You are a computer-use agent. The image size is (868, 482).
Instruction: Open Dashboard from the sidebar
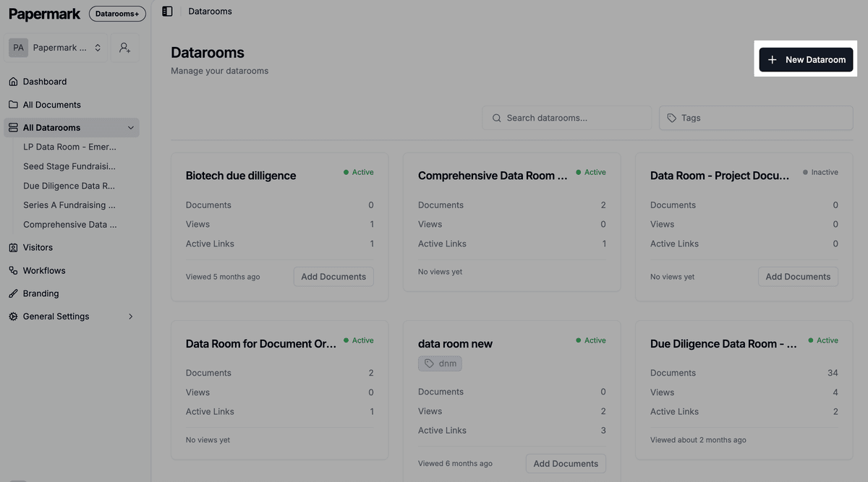click(x=45, y=82)
